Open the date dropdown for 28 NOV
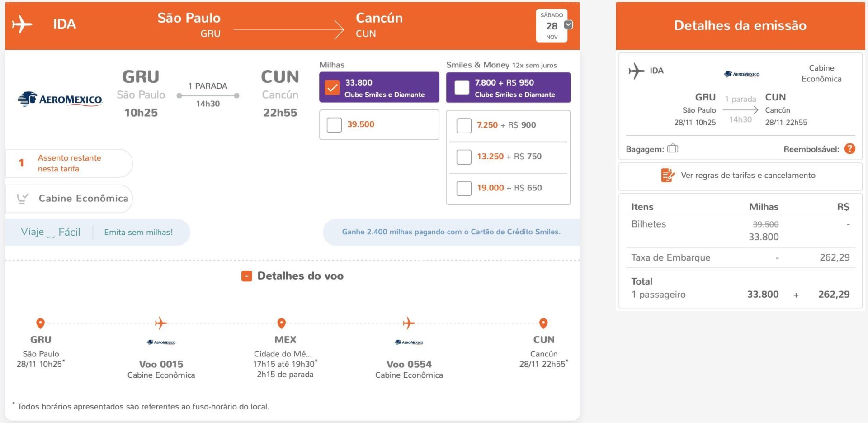Image resolution: width=868 pixels, height=423 pixels. coord(569,25)
